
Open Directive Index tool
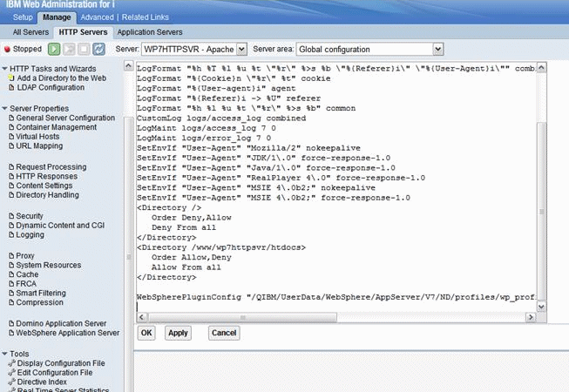pyautogui.click(x=42, y=382)
